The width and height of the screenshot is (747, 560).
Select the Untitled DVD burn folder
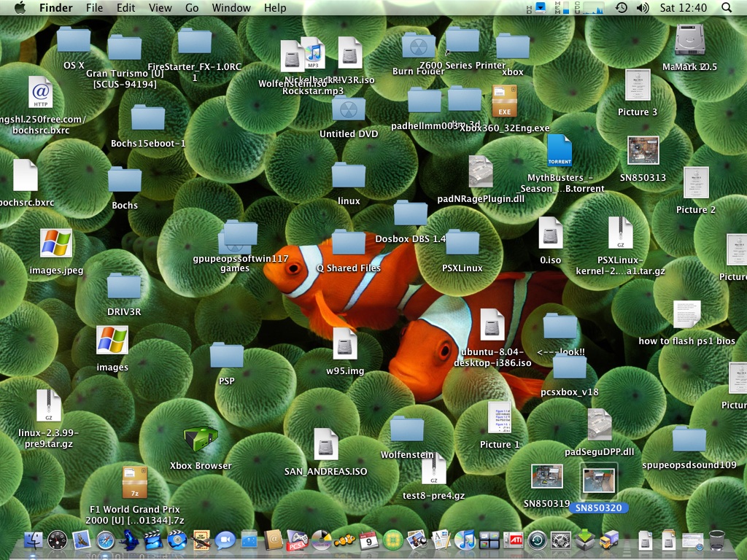point(349,109)
